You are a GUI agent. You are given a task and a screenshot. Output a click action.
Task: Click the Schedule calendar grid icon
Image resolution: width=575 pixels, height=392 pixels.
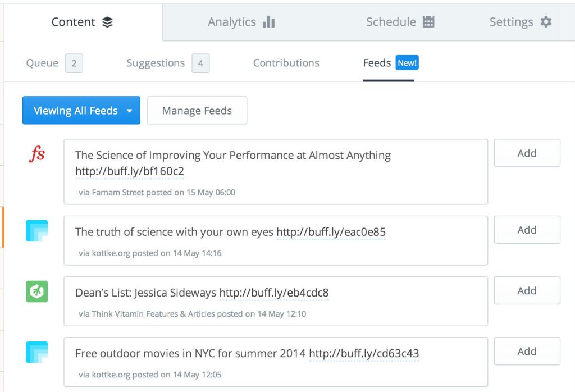click(x=428, y=22)
